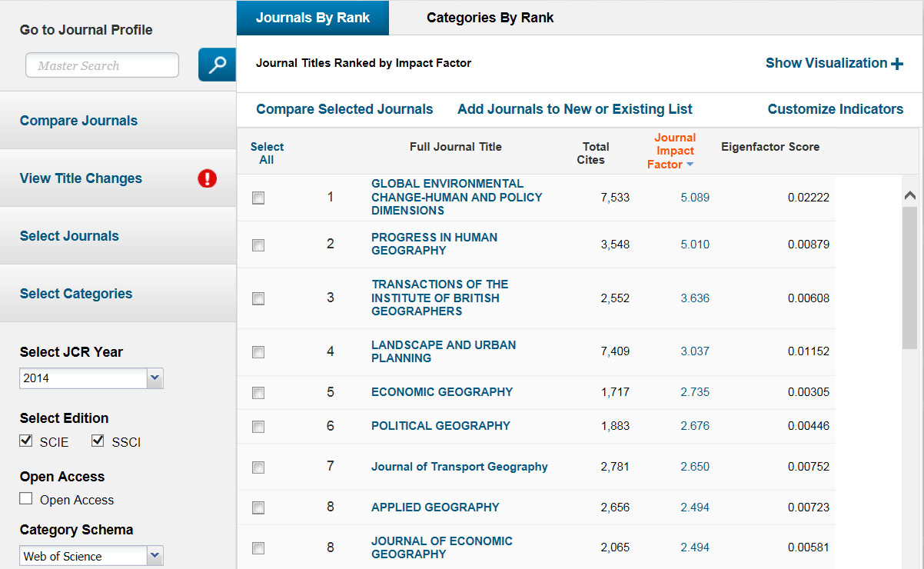Click the red title changes alert icon
The width and height of the screenshot is (924, 569).
coord(207,178)
